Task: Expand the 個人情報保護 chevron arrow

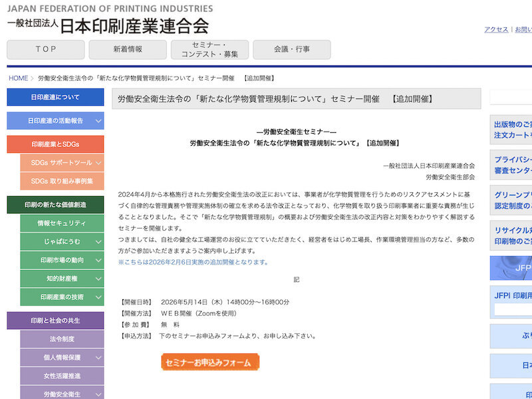Action: click(98, 358)
